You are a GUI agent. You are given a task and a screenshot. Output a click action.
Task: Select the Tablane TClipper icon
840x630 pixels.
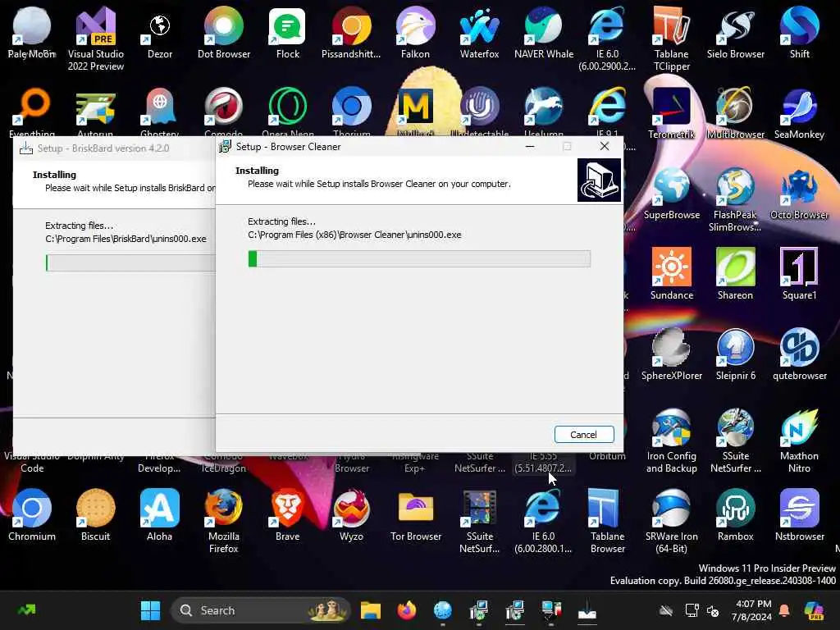tap(671, 39)
